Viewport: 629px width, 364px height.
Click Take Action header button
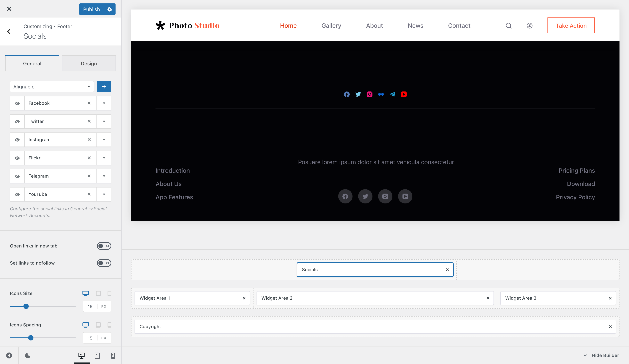[571, 25]
